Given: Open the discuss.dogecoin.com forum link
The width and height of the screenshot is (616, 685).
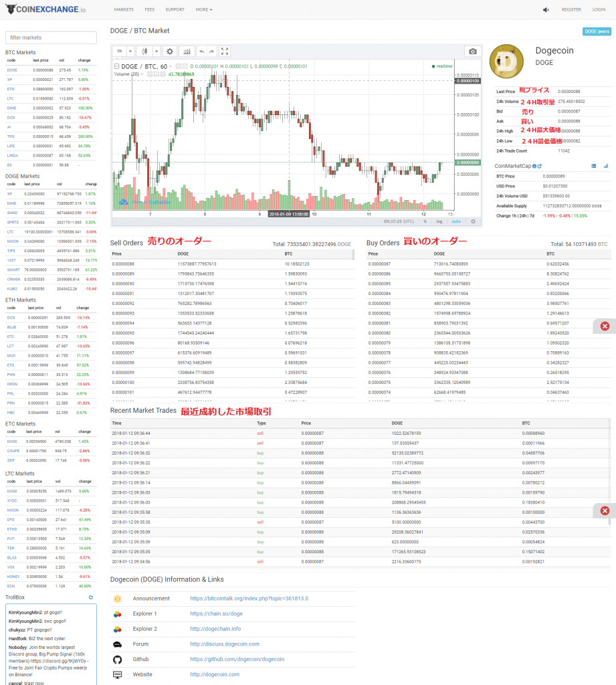Looking at the screenshot, I should point(225,644).
